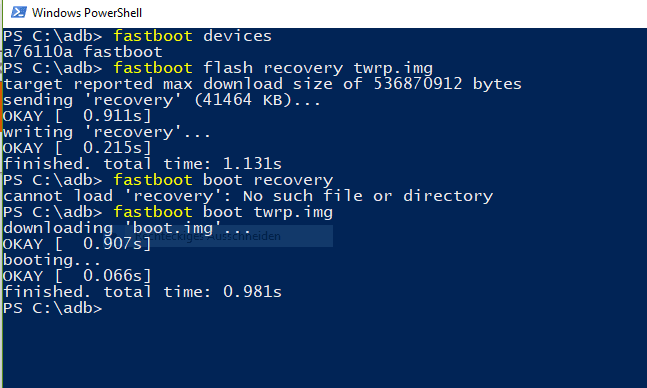This screenshot has width=647, height=388.
Task: Click the sending 'recovery' (41464 KB) line
Action: (162, 100)
